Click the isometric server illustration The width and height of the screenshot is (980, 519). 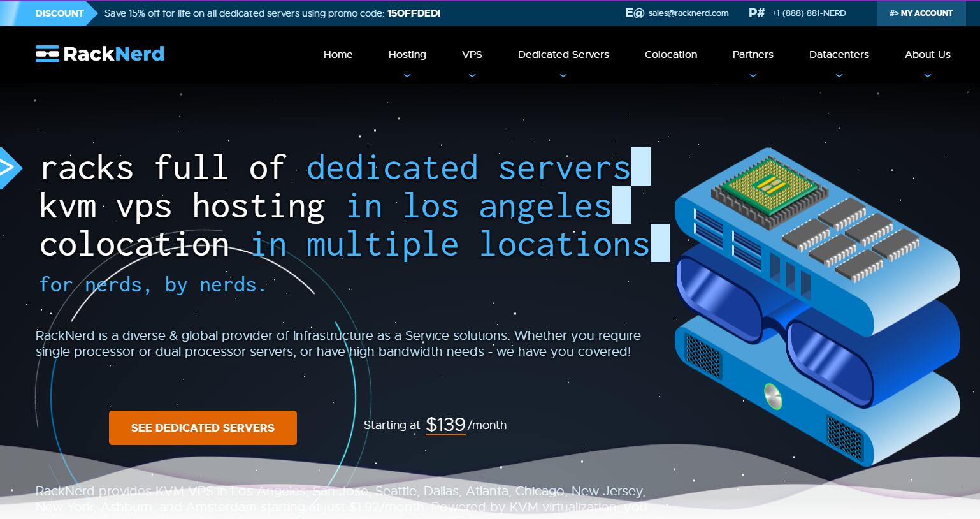pos(817,306)
